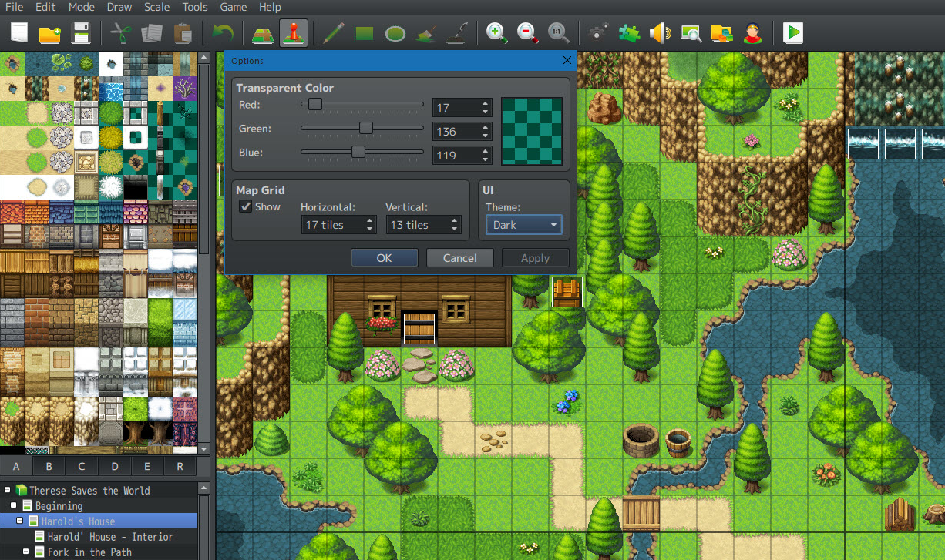Select the Ellipse drawing tool

(x=395, y=33)
